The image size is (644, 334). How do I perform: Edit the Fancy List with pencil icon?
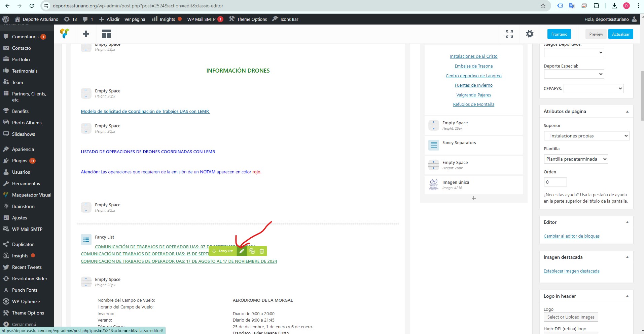click(x=242, y=251)
